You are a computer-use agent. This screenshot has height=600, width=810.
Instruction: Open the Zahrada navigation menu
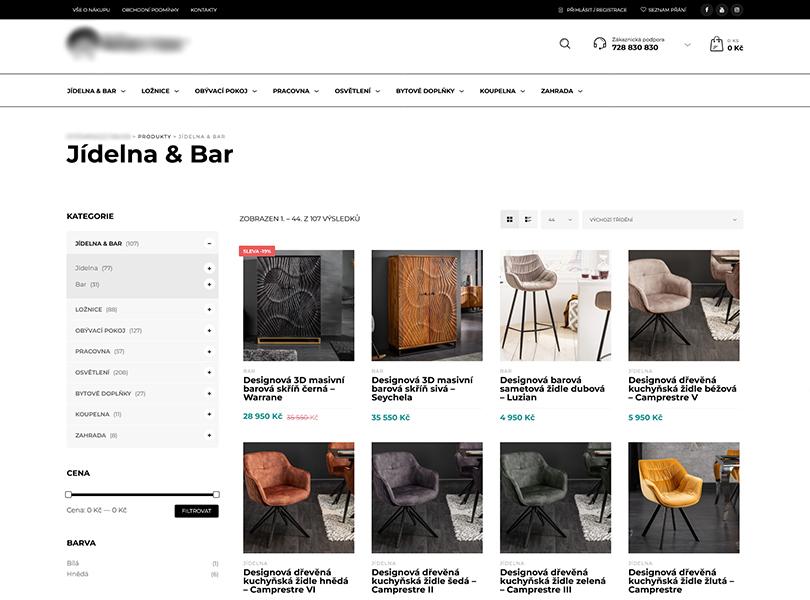pos(562,91)
